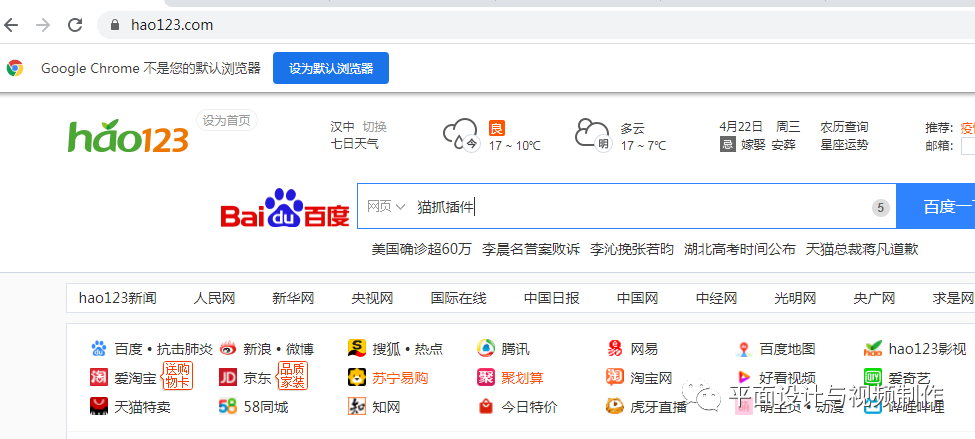Click tomorrow's cloudy weather icon
Viewport: 975px width, 439px height.
coord(593,135)
